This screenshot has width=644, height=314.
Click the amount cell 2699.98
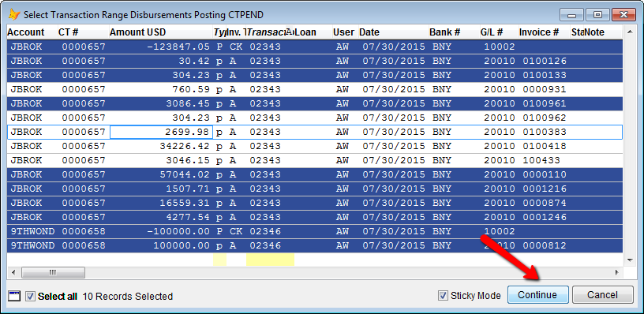pos(162,133)
